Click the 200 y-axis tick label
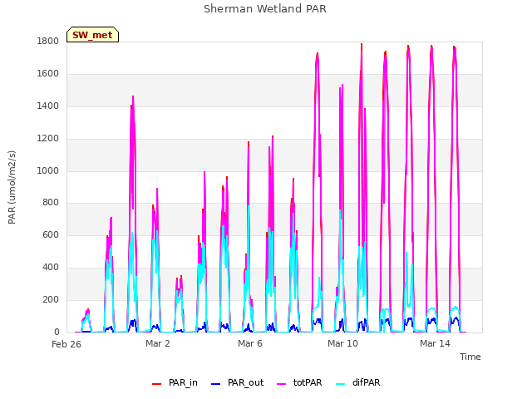532x399 pixels. pos(51,299)
